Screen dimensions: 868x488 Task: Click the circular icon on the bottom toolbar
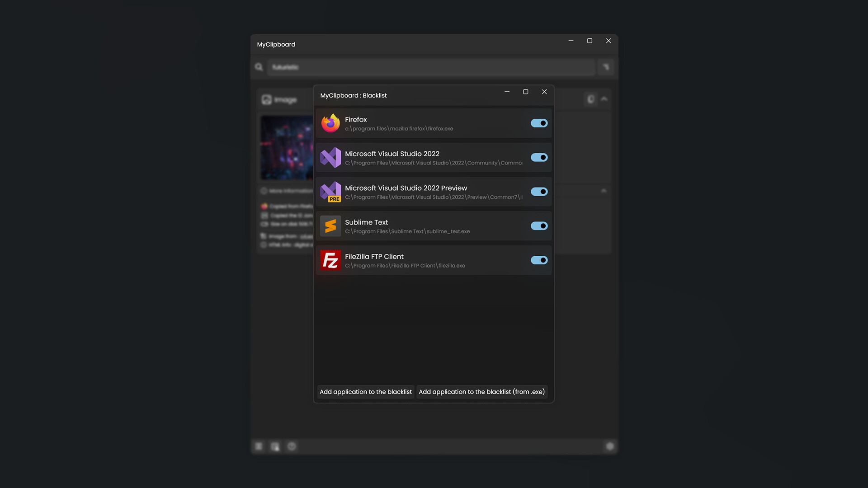click(x=292, y=446)
